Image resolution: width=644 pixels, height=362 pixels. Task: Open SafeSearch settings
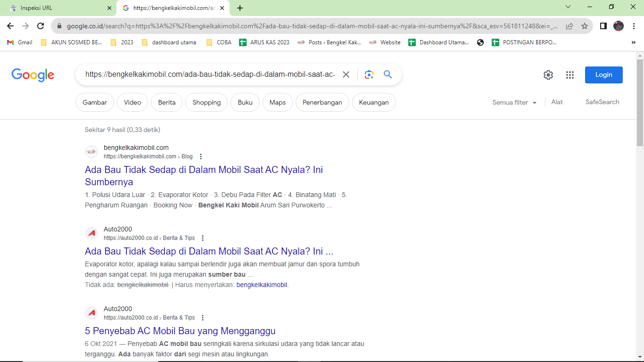point(603,102)
